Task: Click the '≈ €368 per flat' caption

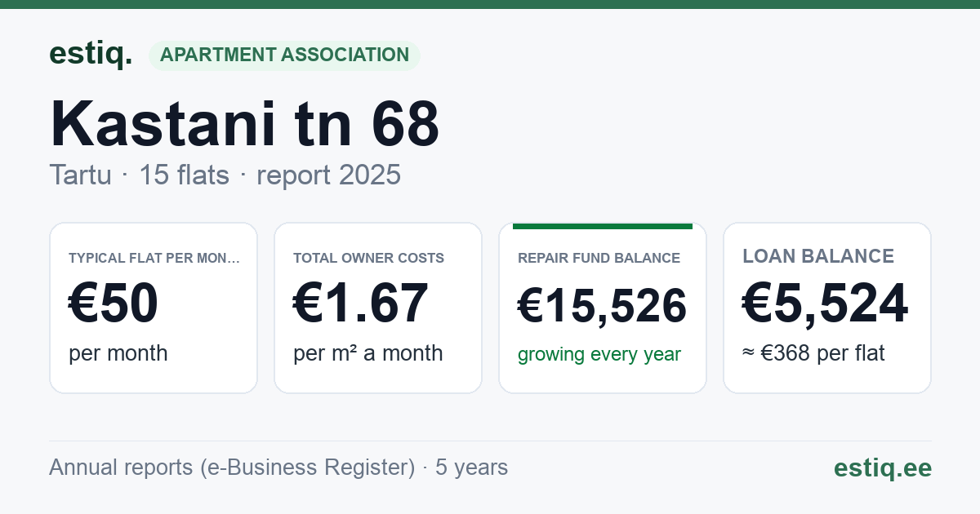Action: tap(813, 353)
